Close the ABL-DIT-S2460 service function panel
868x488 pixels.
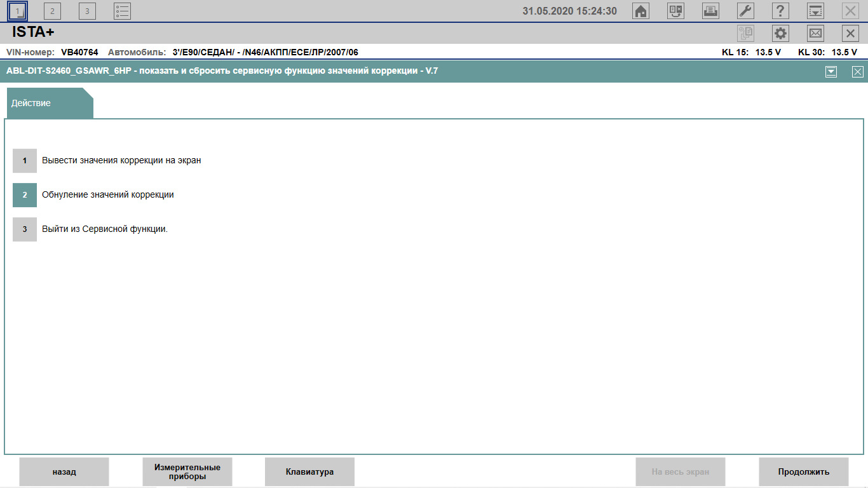tap(858, 72)
